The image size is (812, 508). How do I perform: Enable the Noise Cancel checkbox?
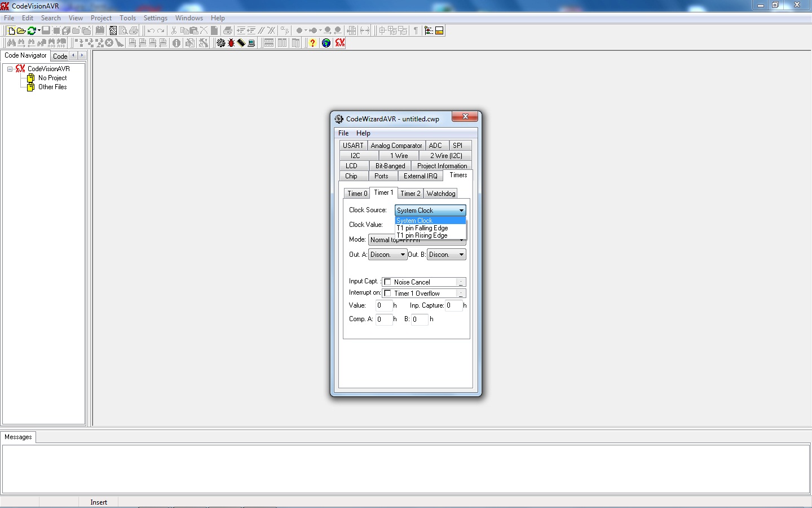388,282
